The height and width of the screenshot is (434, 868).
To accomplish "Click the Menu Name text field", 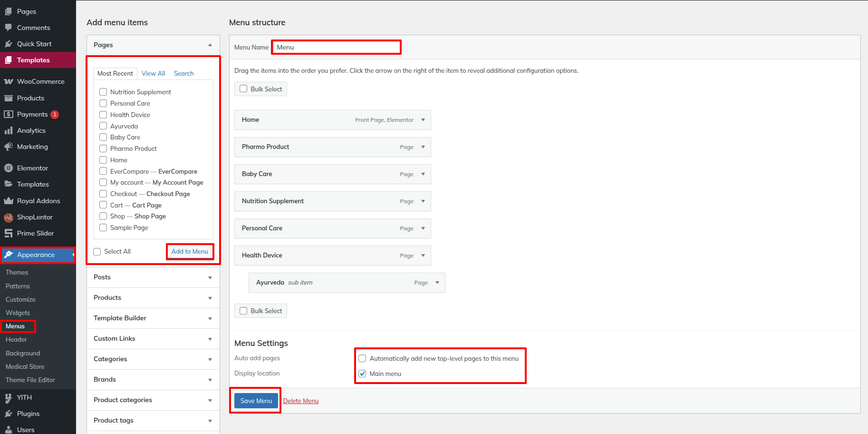I will (337, 47).
